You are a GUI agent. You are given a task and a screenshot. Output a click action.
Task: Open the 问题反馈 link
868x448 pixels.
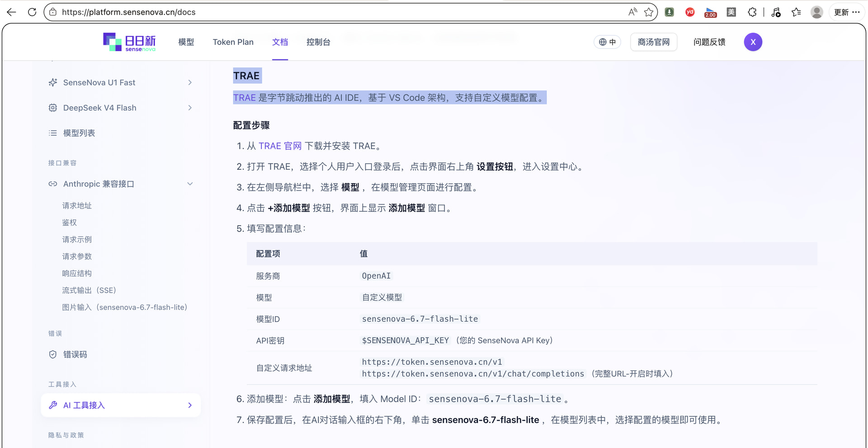click(710, 42)
